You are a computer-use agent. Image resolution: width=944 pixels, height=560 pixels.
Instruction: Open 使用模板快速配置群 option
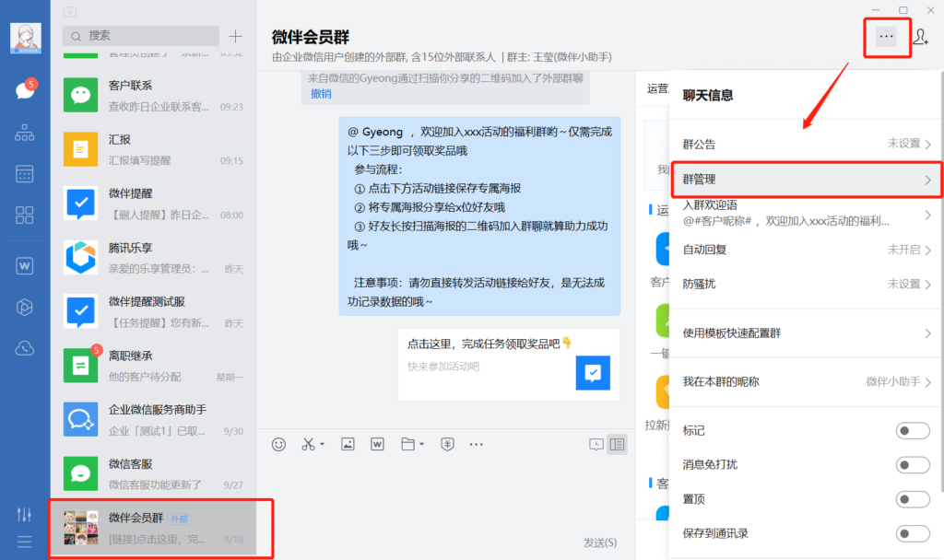pyautogui.click(x=806, y=333)
